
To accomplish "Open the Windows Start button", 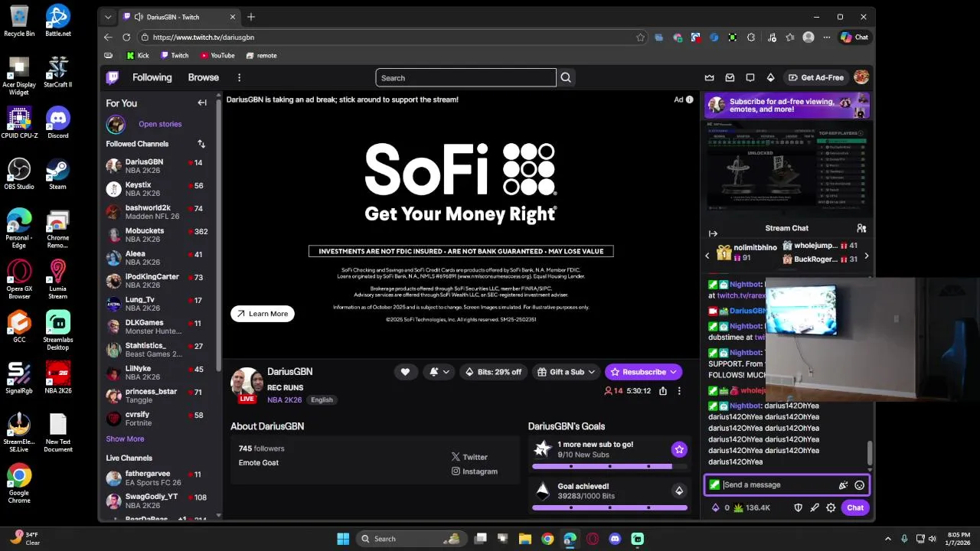I will [x=343, y=539].
